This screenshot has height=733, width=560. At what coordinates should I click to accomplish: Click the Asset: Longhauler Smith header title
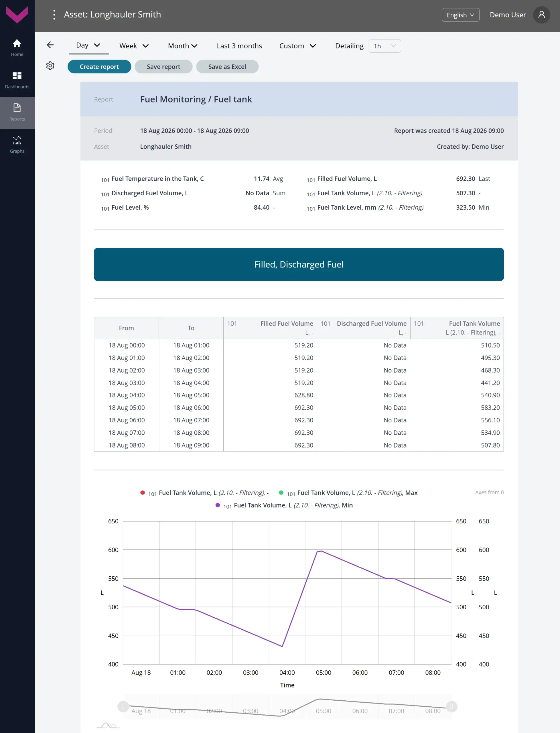coord(112,14)
